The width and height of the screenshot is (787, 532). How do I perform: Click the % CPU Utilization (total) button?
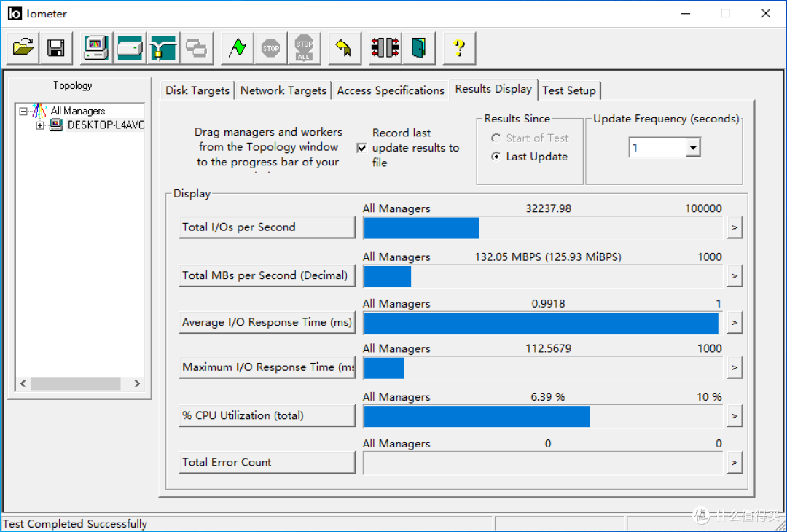coord(267,415)
